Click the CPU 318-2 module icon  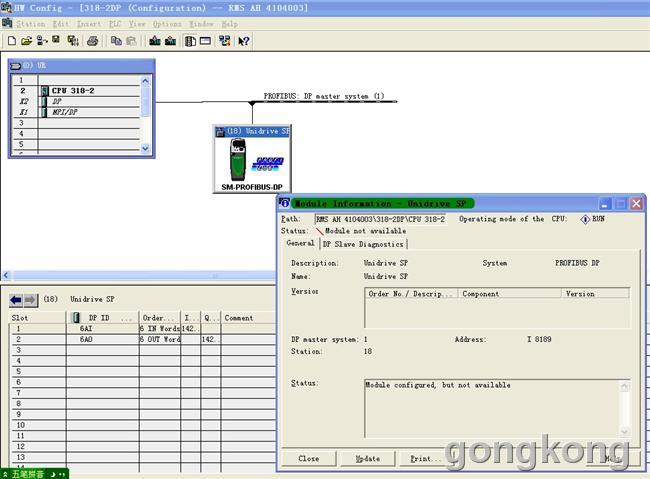point(45,91)
